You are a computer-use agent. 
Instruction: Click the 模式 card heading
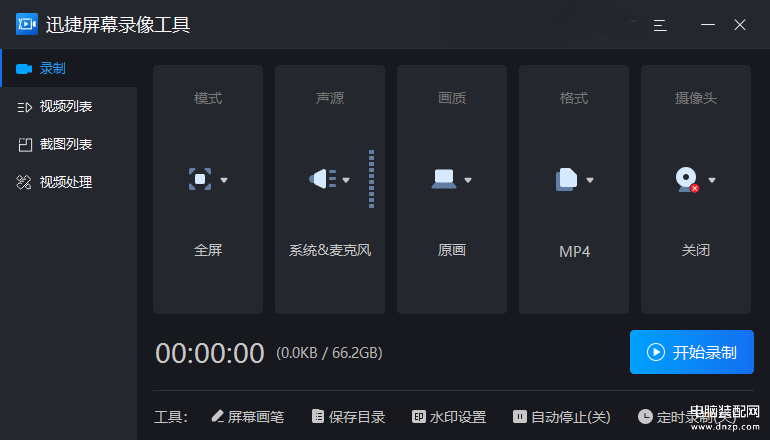[x=208, y=98]
